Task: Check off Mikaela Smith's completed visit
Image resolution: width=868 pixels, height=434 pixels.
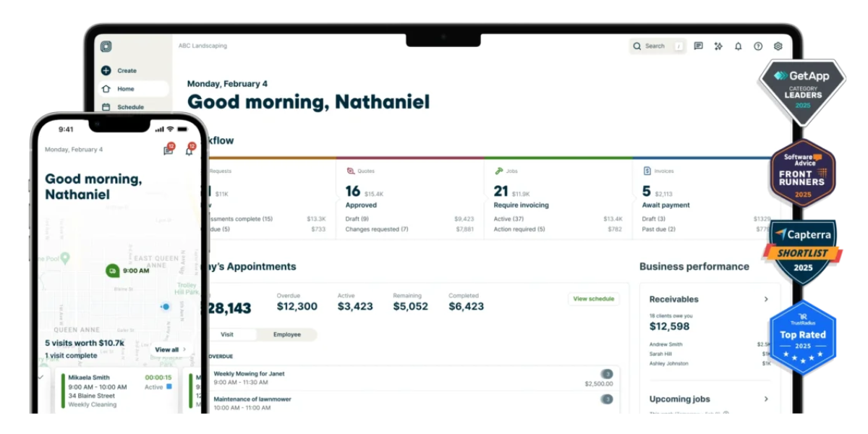Action: pyautogui.click(x=41, y=377)
